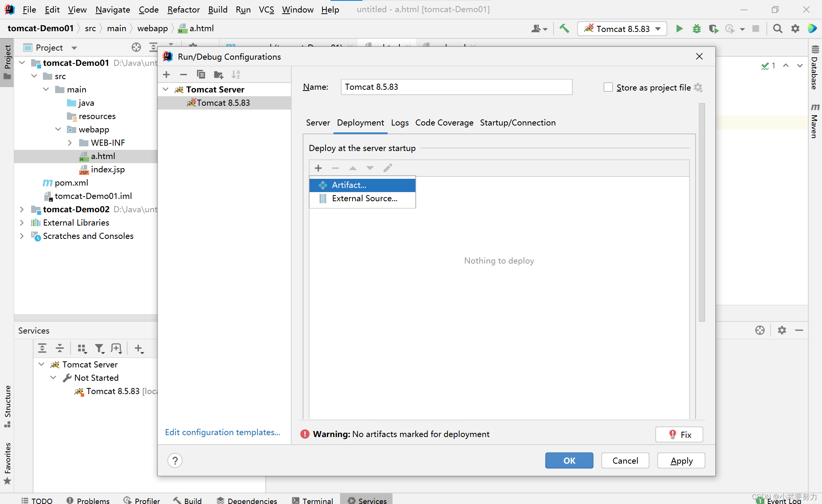This screenshot has width=822, height=504.
Task: Open Edit configuration templates link
Action: click(222, 432)
